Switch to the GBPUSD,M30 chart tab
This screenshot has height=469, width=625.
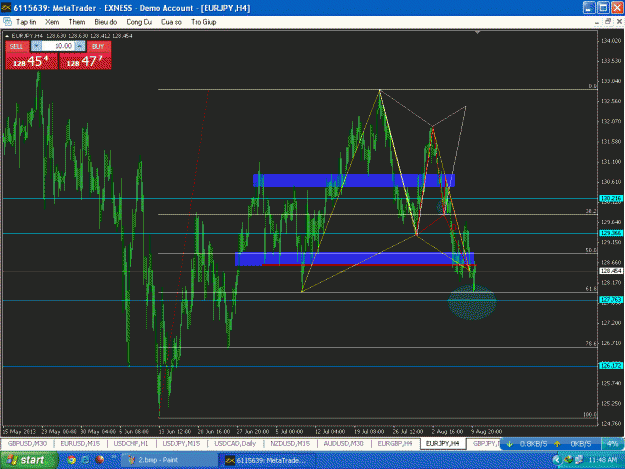pos(27,443)
